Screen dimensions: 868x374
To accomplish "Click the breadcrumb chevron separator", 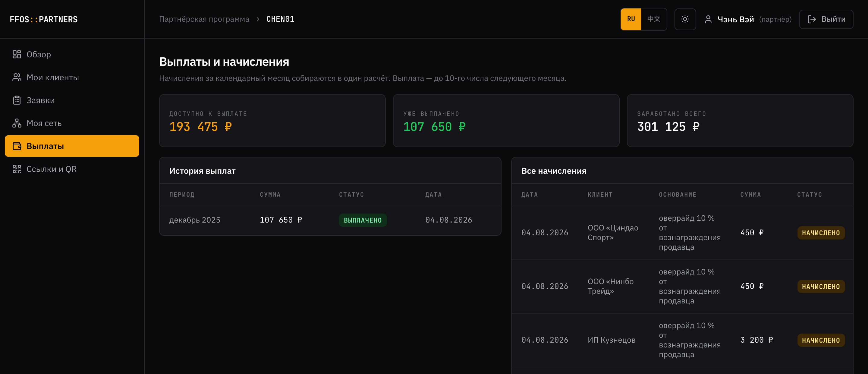I will (x=258, y=19).
